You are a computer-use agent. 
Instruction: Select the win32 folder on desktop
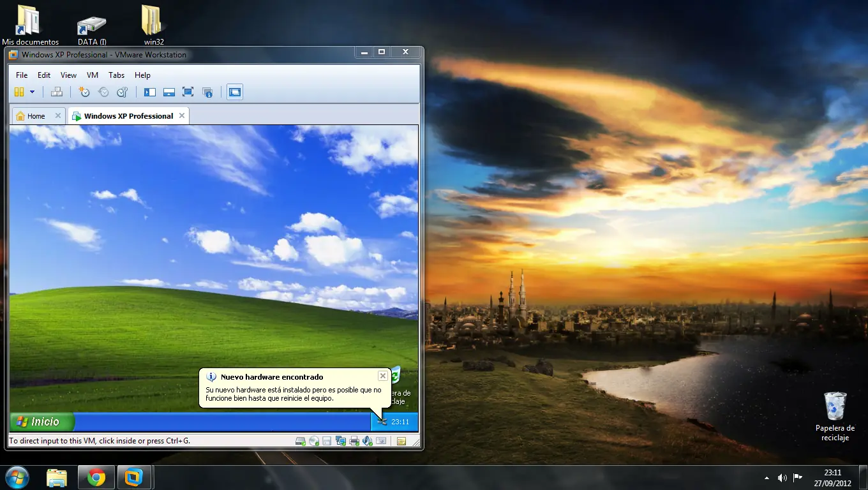[x=154, y=26]
